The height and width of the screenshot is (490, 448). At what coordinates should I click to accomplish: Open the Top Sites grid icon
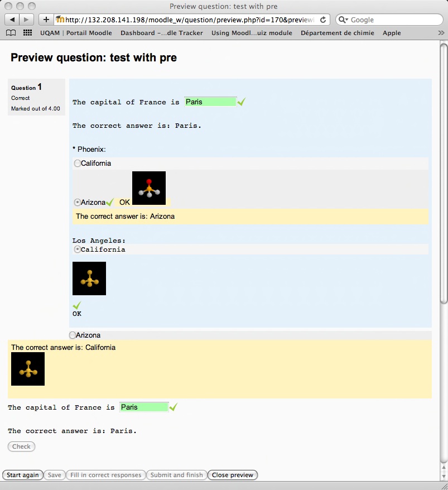tap(27, 33)
